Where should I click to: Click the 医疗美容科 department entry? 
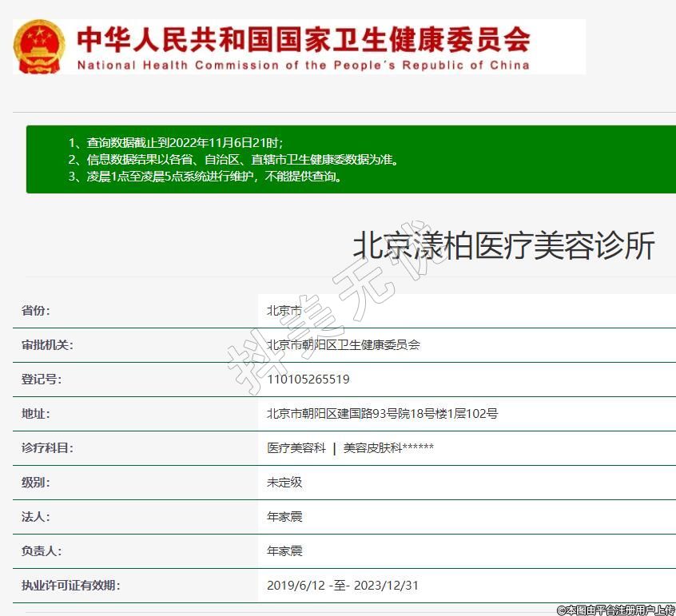296,448
